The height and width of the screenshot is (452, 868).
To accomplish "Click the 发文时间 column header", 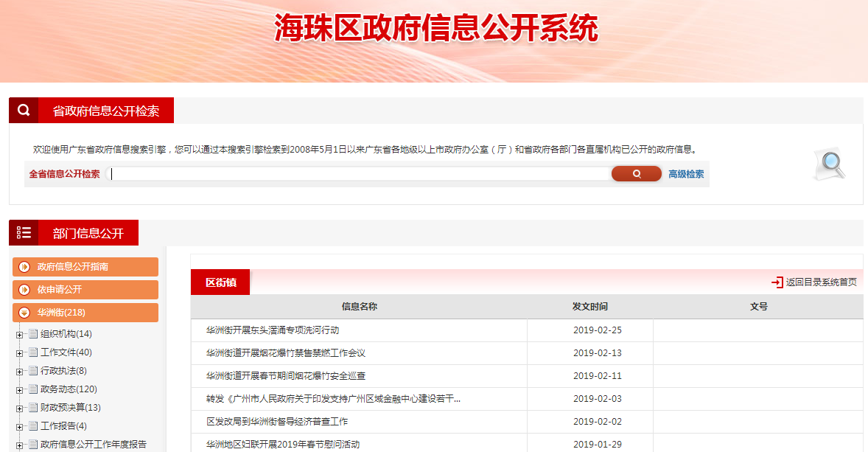I will (590, 306).
